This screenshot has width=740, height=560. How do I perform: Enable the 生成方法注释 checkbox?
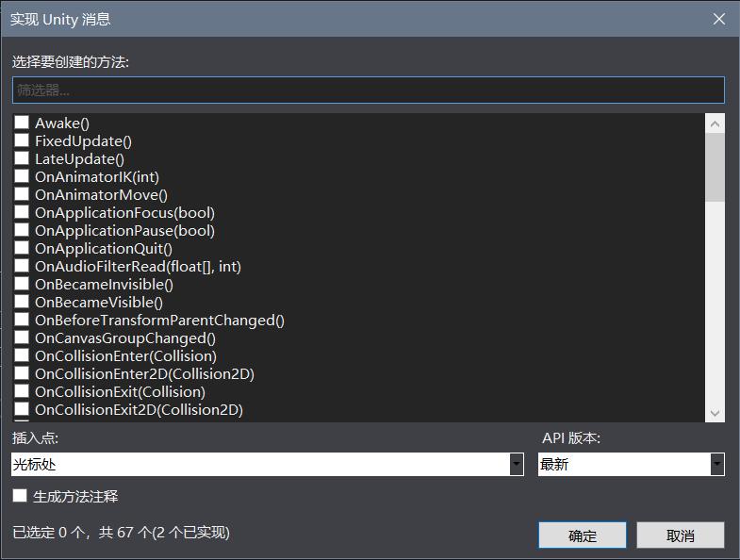20,496
